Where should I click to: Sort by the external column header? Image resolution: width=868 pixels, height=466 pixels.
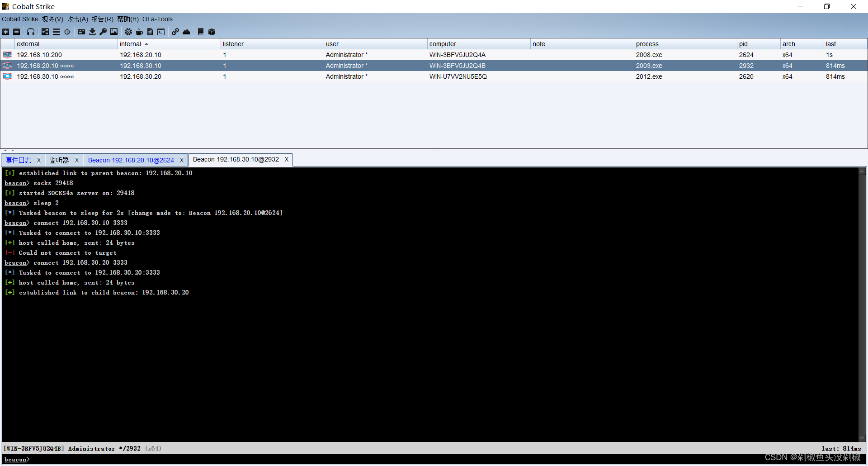(x=66, y=44)
